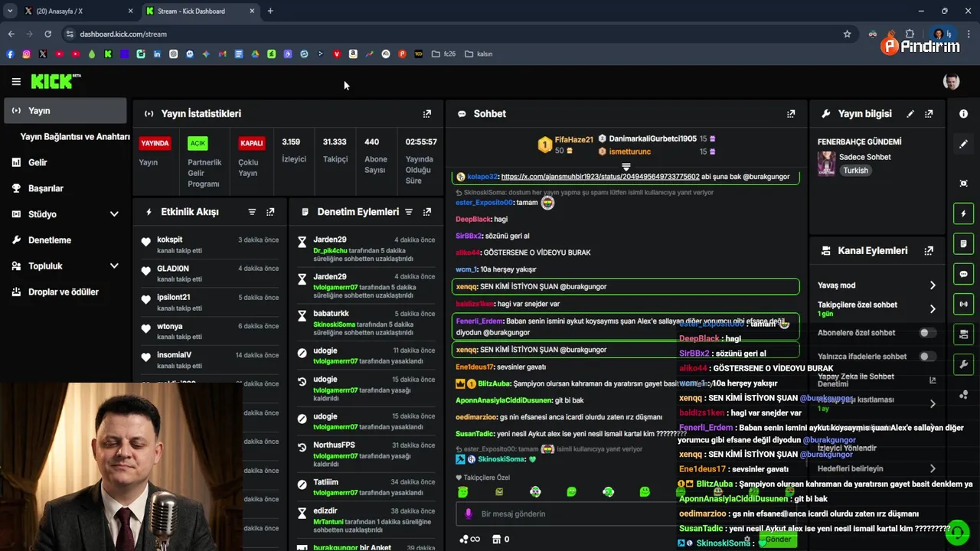The height and width of the screenshot is (551, 980).
Task: Open Takipçilere özel sohbet settings
Action: coord(877,308)
